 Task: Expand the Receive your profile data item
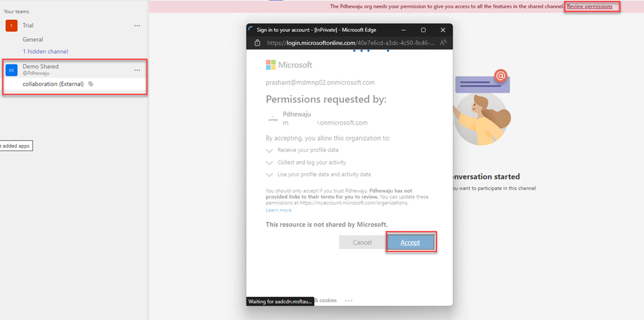(x=269, y=150)
